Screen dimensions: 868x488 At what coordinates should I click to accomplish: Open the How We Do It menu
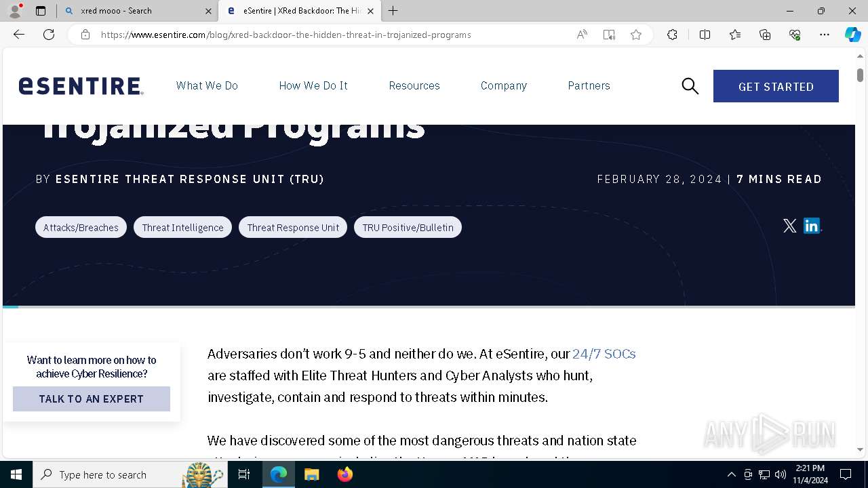click(x=313, y=85)
